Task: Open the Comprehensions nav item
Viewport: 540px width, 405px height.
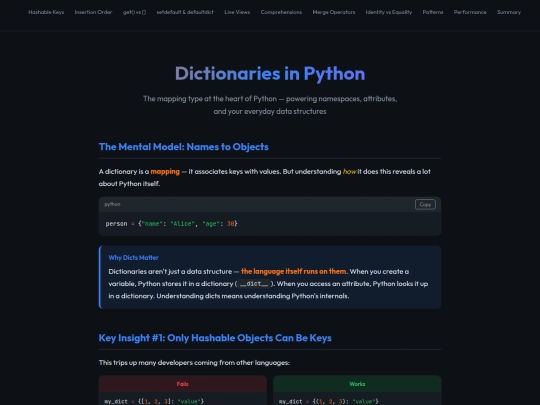Action: click(281, 12)
